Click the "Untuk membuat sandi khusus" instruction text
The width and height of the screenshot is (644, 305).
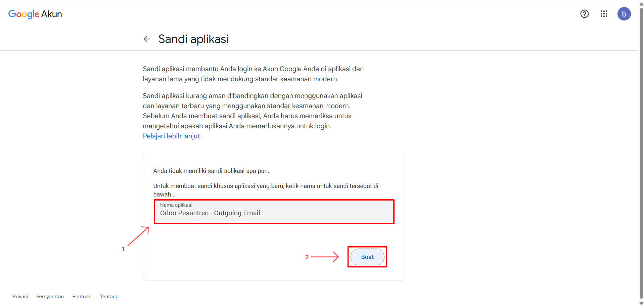(x=265, y=186)
